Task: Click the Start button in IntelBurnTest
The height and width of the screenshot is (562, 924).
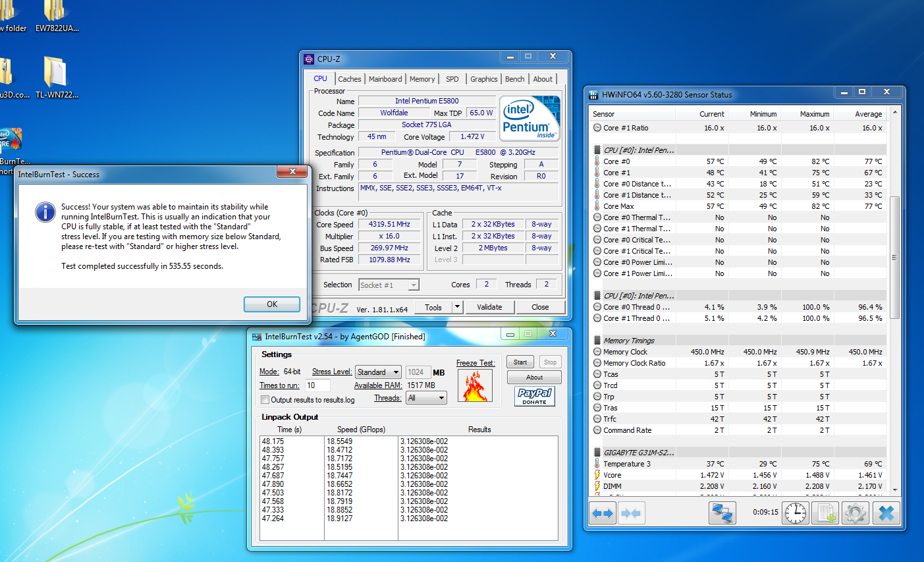Action: coord(520,362)
